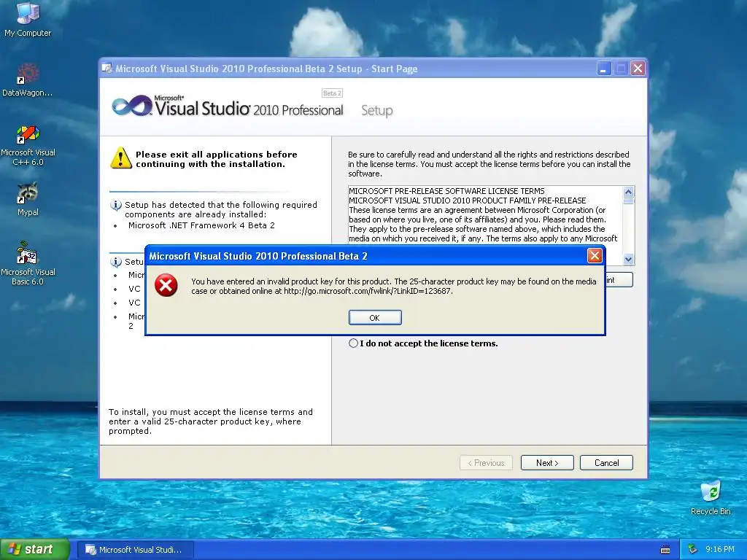
Task: Click 'Microsoft .NET Framework 4 Beta 2' text
Action: click(201, 225)
